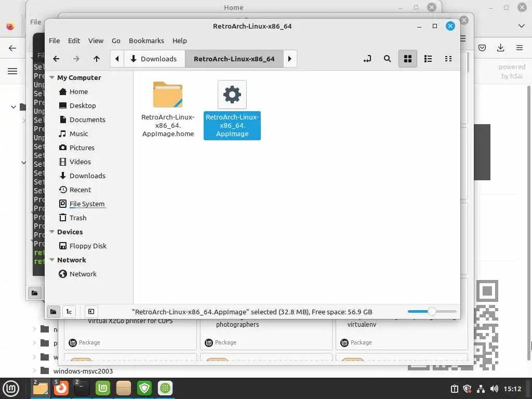Open the Firefox hamburger menu
Image resolution: width=532 pixels, height=399 pixels.
pyautogui.click(x=520, y=48)
